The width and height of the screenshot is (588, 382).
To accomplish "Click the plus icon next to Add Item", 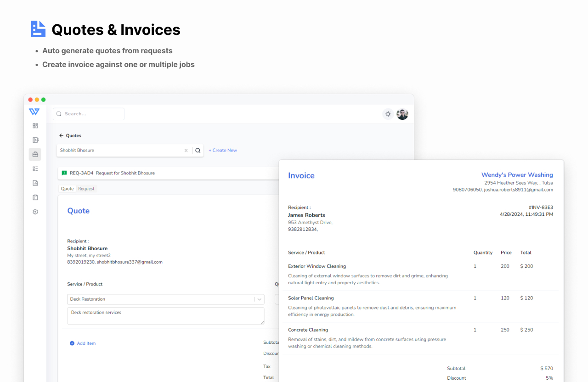I will tap(72, 343).
